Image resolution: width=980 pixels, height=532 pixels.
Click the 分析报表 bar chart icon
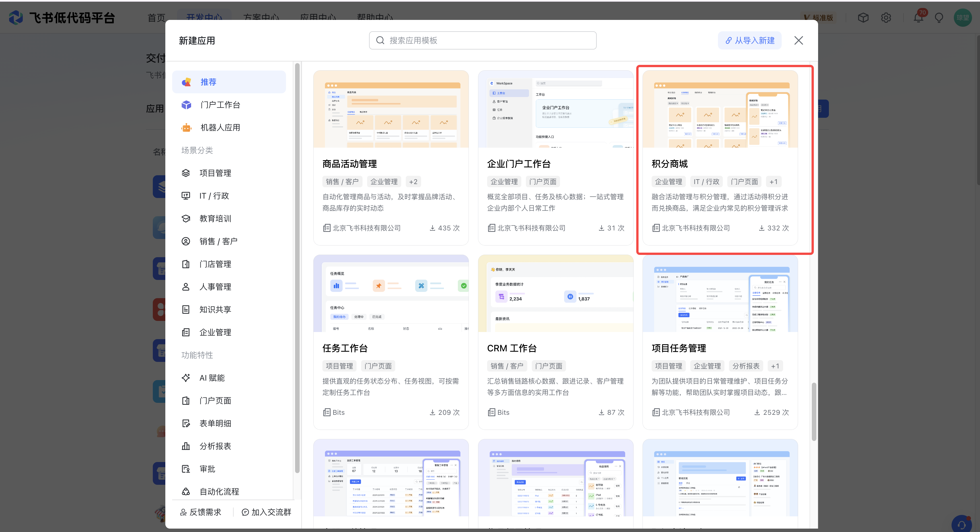pyautogui.click(x=186, y=446)
